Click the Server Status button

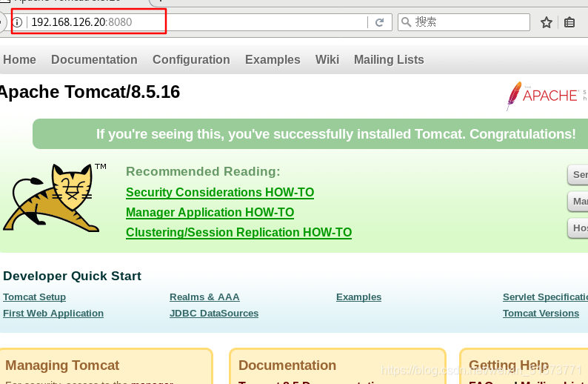coord(578,174)
